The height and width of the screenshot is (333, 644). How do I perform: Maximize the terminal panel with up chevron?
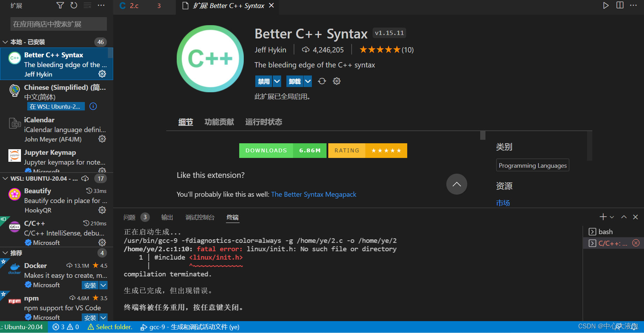tap(624, 217)
